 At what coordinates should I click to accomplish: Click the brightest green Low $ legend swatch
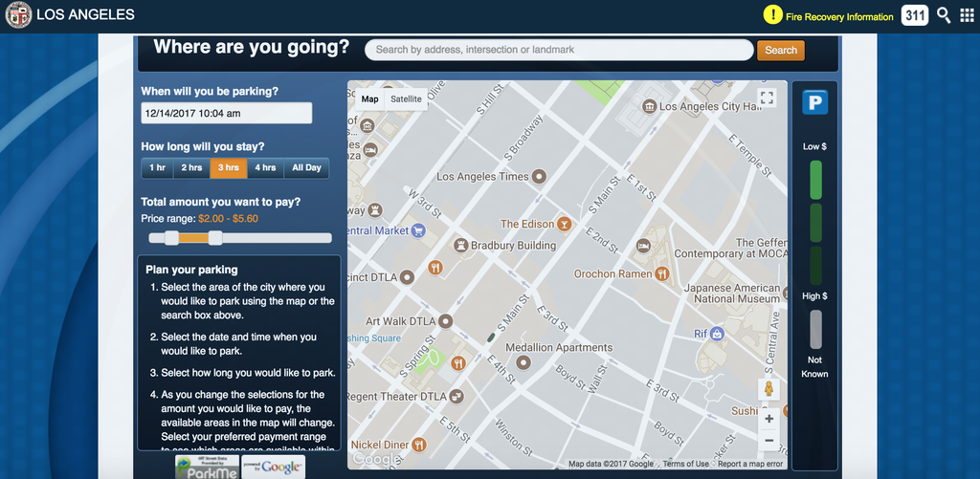815,180
